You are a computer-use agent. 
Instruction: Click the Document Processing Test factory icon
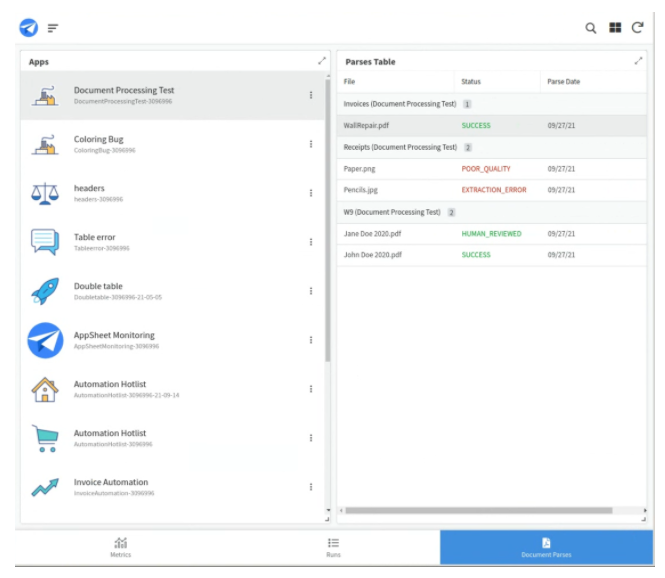coord(45,96)
